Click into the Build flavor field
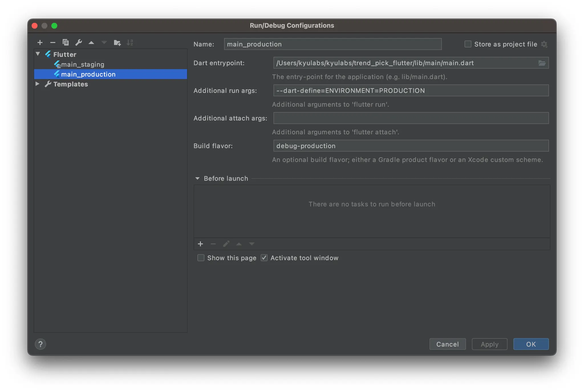Screen dimensions: 584x392 [x=411, y=146]
